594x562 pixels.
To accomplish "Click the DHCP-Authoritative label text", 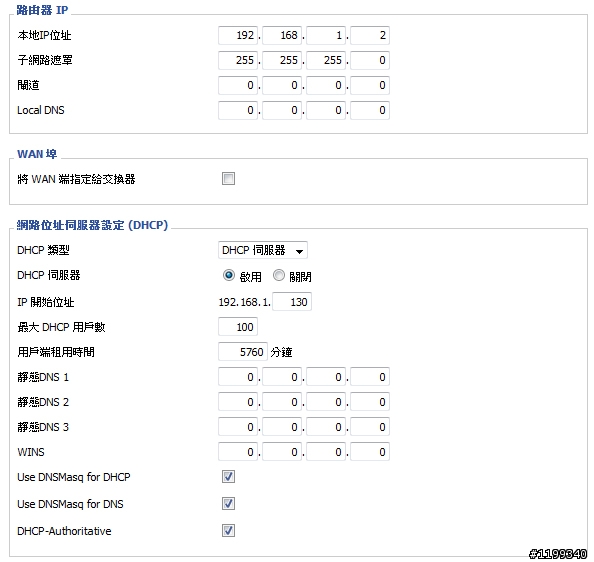I will 64,531.
